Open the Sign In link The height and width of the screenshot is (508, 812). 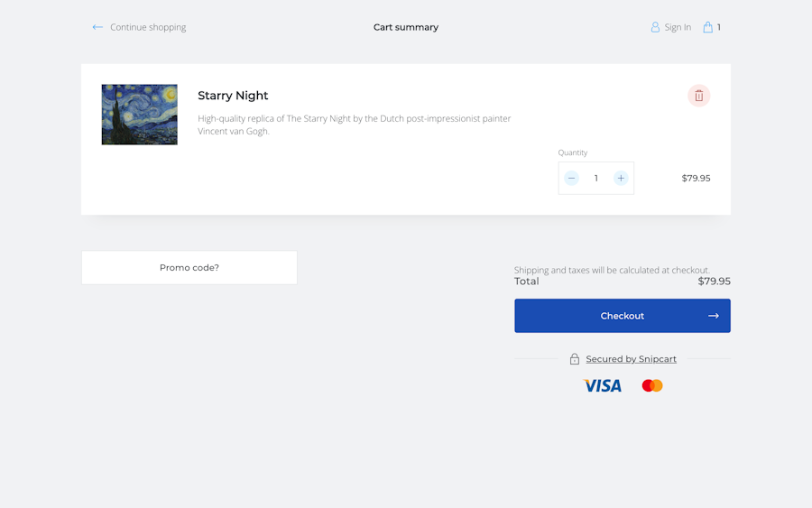coord(678,27)
